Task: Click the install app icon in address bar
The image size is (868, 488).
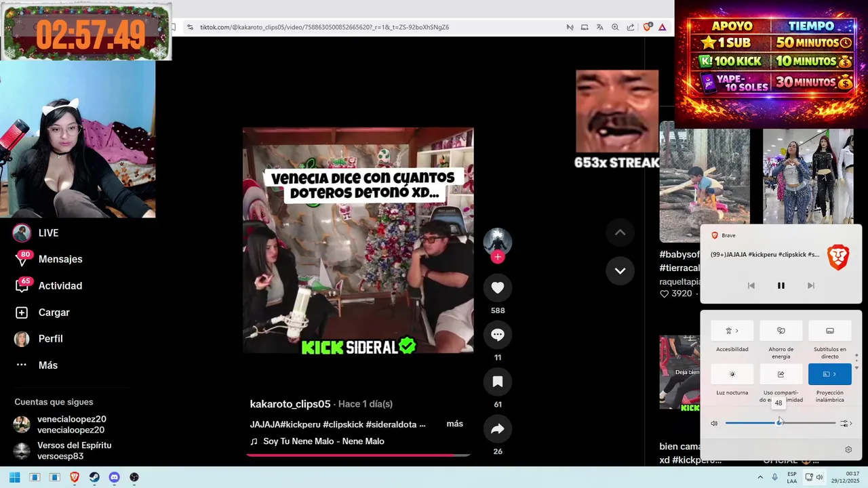Action: [584, 27]
